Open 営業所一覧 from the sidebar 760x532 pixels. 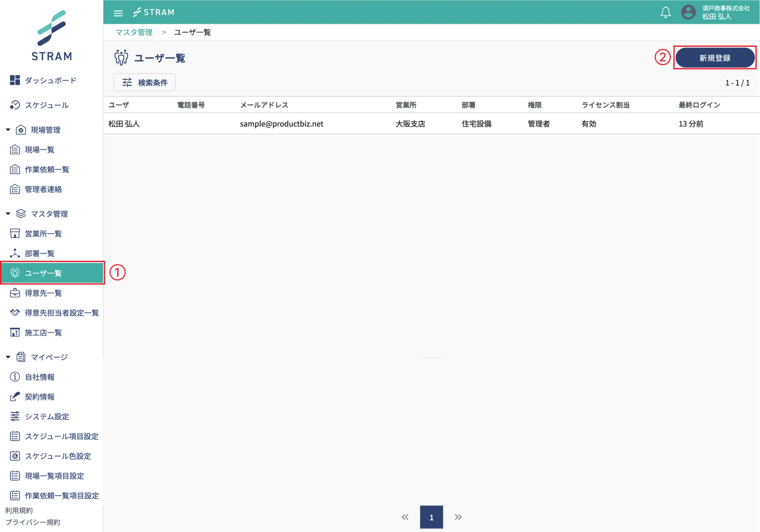[x=43, y=234]
